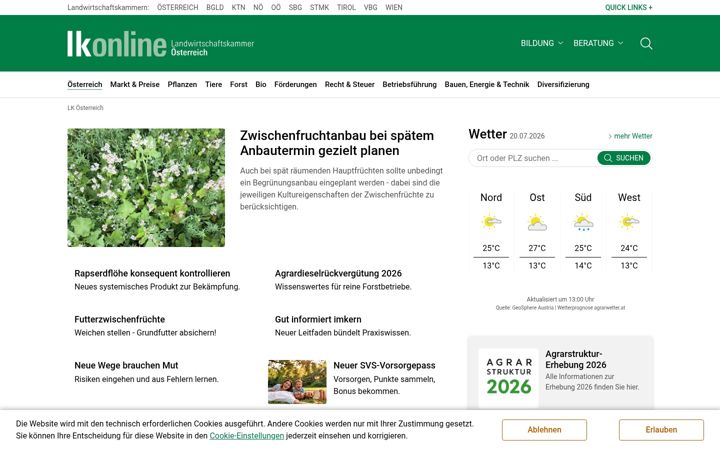The image size is (720, 450).
Task: Click Erlauben cookie button
Action: [x=661, y=430]
